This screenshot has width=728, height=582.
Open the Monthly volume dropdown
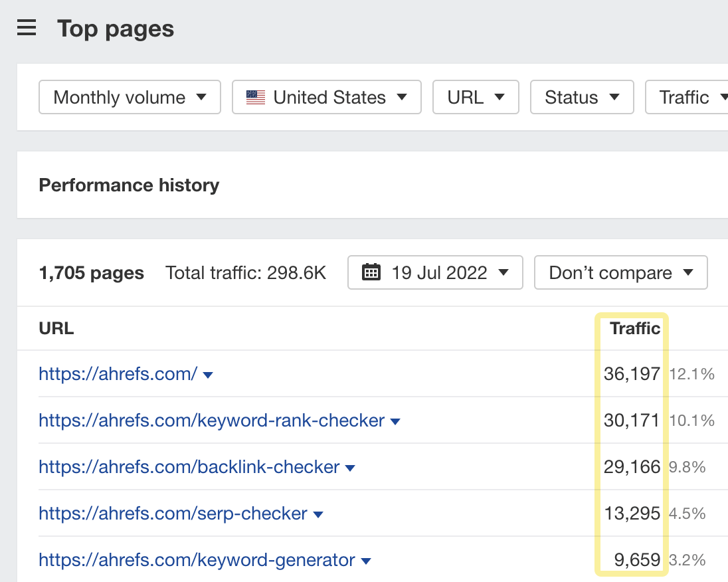tap(130, 97)
